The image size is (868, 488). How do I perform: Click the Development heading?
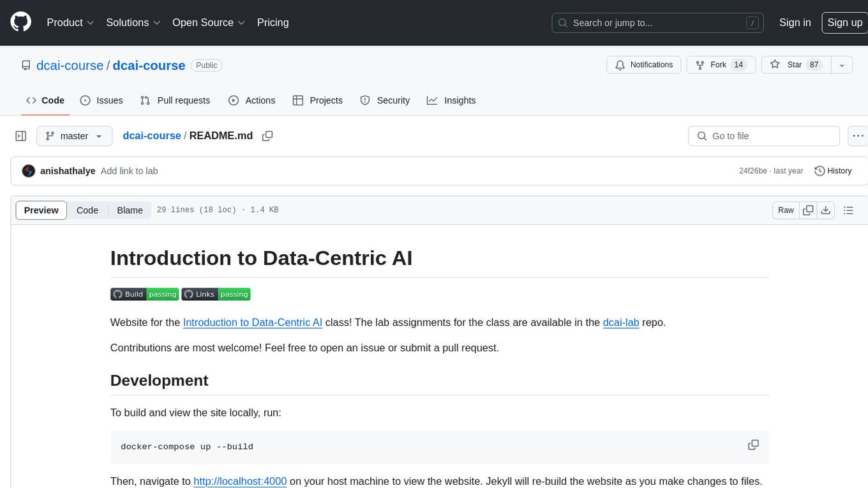[x=160, y=380]
